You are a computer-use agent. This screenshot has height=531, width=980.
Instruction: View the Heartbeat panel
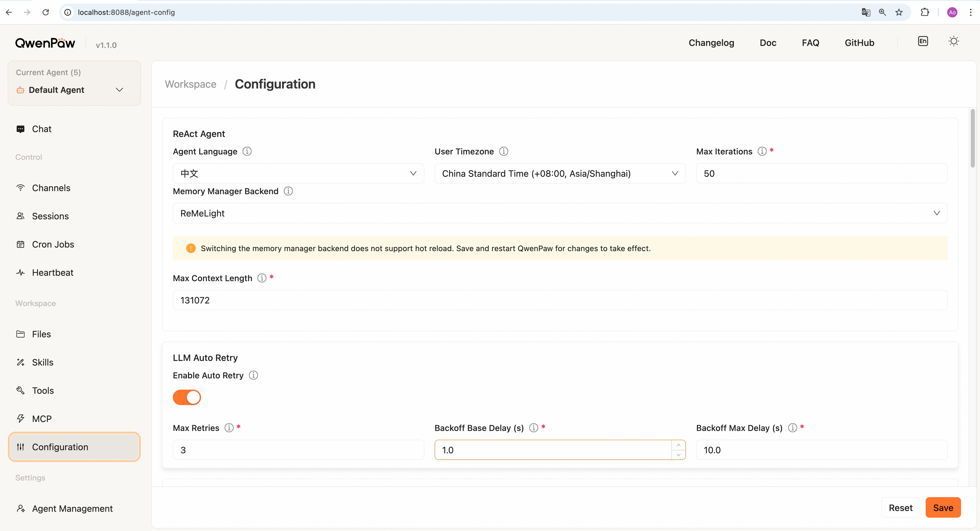click(52, 272)
